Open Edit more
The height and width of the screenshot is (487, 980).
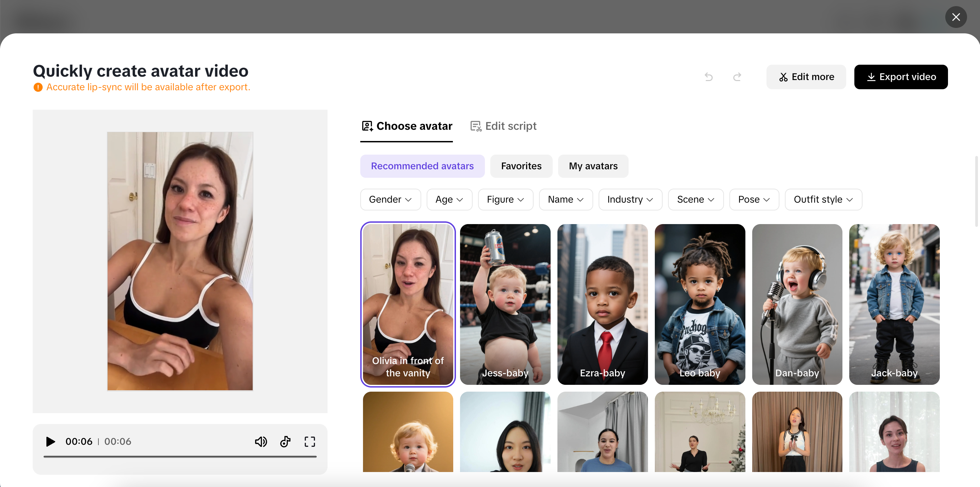(x=806, y=77)
